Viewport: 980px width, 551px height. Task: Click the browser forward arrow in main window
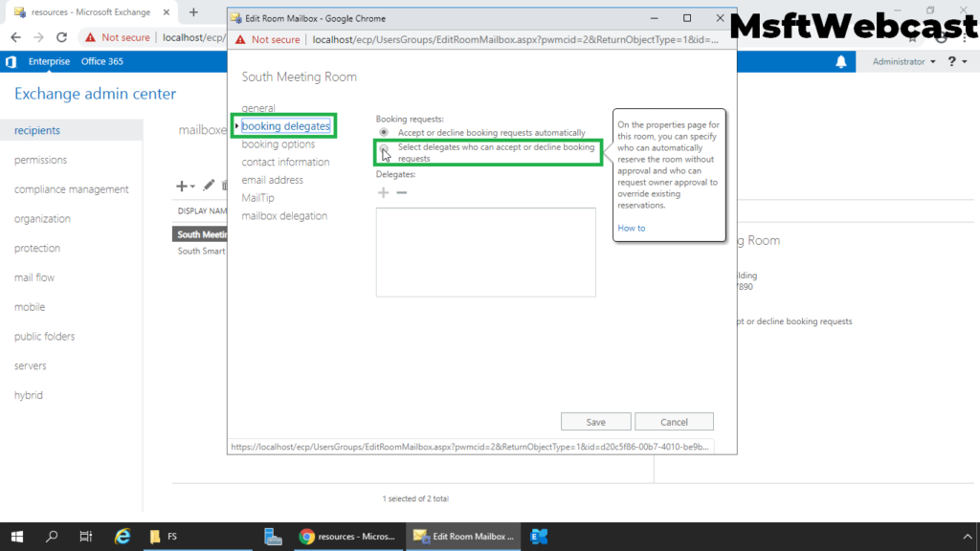pyautogui.click(x=38, y=37)
